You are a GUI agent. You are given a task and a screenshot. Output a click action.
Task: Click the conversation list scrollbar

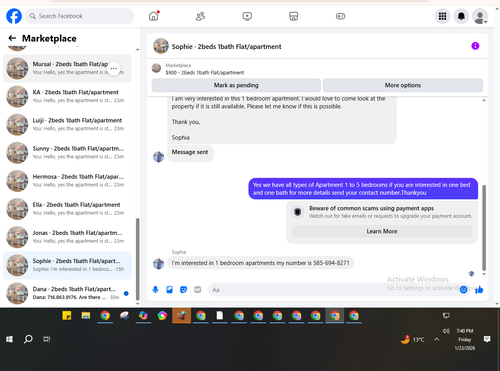click(137, 259)
